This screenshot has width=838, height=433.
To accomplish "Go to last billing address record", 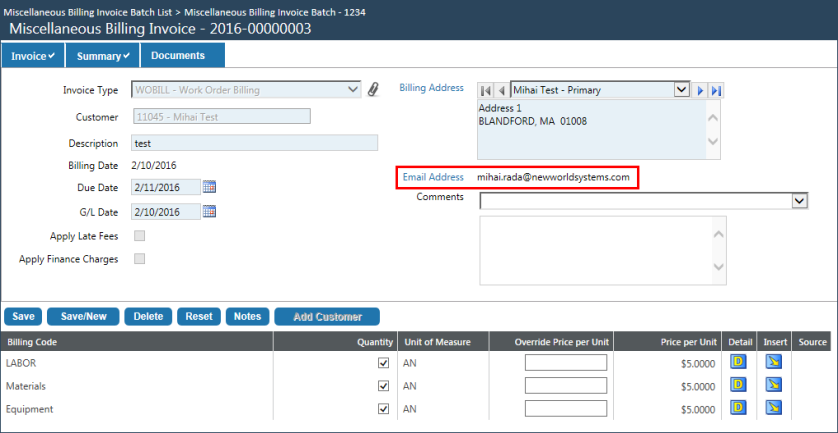I will (716, 90).
